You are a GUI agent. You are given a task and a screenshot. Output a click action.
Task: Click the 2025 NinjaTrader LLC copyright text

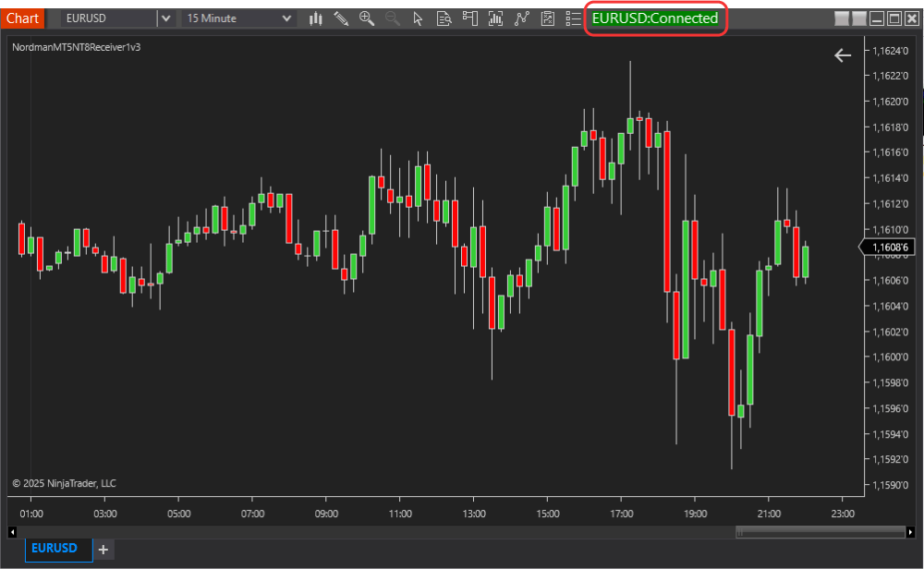tap(65, 482)
